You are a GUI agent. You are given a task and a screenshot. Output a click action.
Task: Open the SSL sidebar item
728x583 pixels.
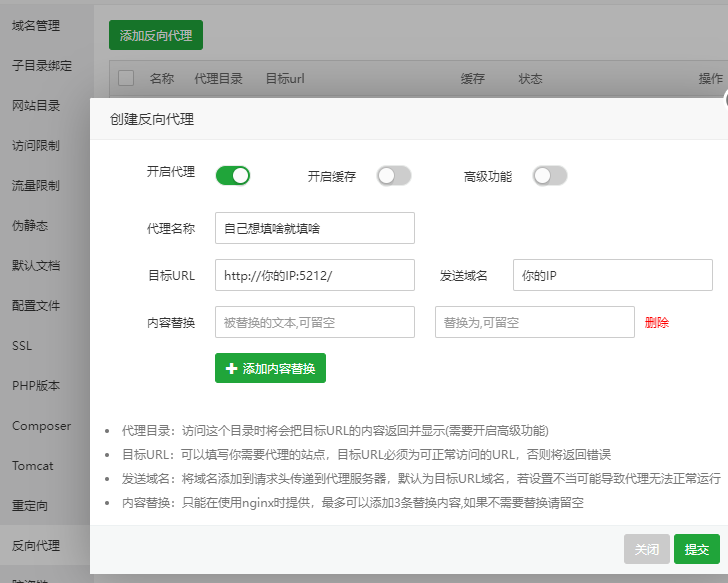[22, 345]
